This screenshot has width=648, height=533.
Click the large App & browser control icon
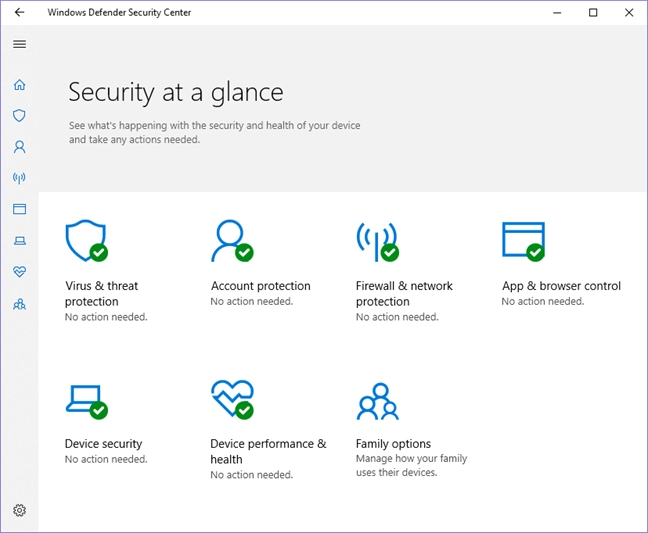pos(524,241)
